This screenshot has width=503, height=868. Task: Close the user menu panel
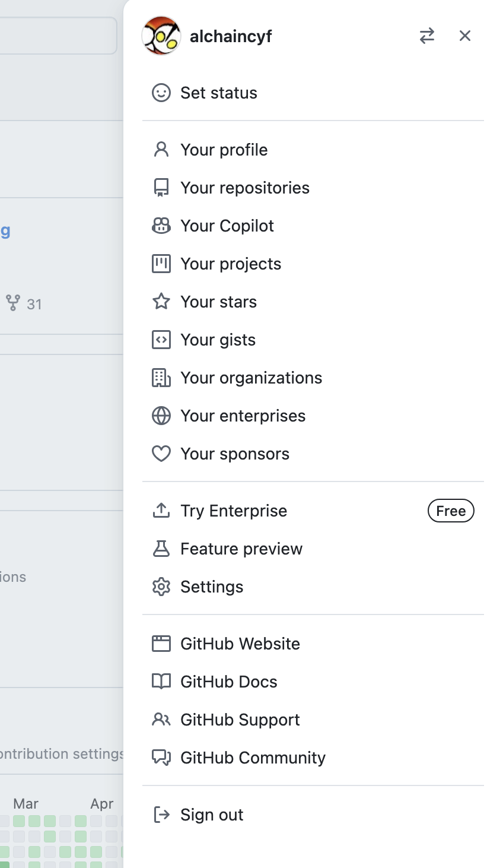click(465, 36)
